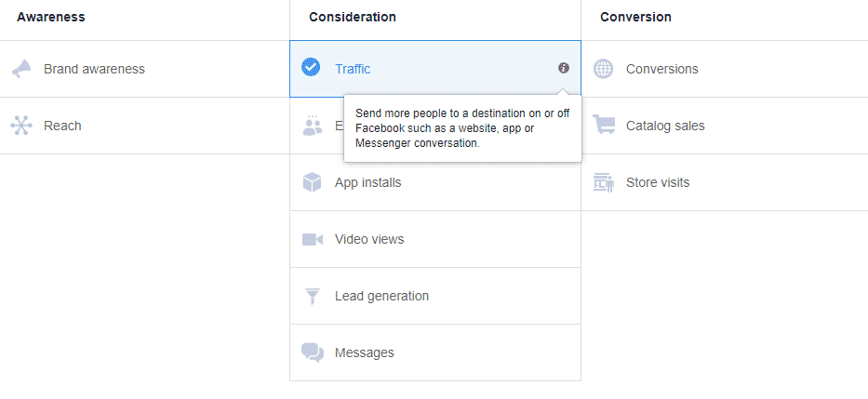Pick the Catalog sales objective
The height and width of the screenshot is (399, 868).
tap(665, 126)
